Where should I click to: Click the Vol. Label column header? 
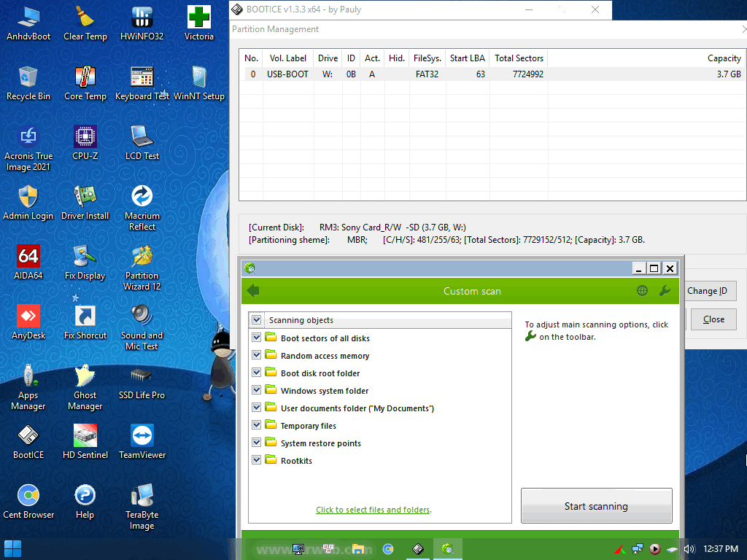click(287, 58)
